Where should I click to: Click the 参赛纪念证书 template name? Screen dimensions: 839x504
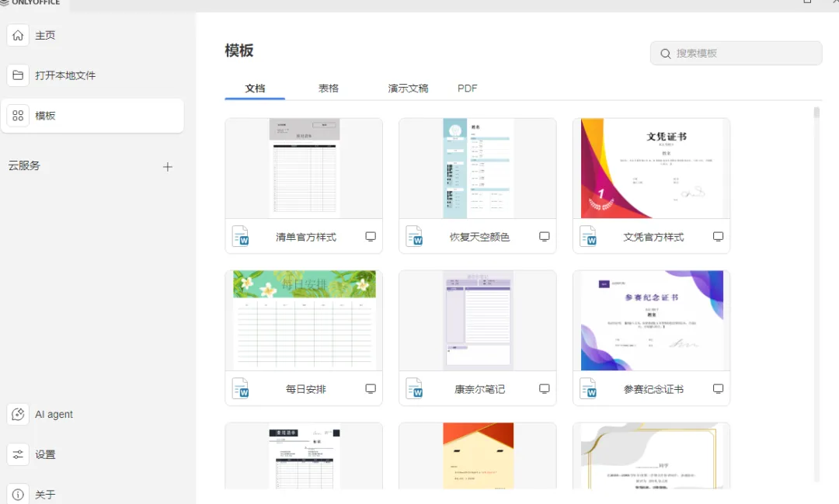653,389
